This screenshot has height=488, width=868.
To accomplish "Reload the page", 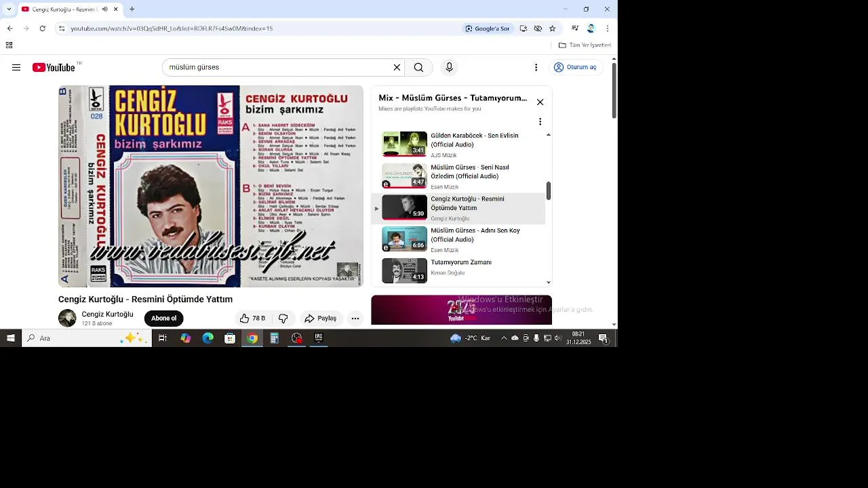I will tap(42, 28).
